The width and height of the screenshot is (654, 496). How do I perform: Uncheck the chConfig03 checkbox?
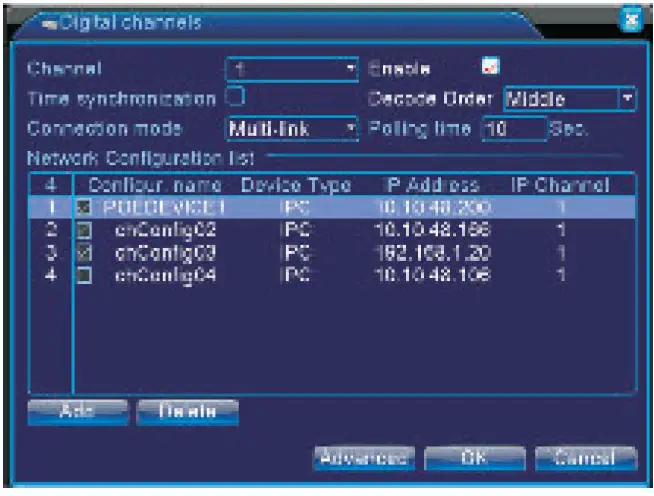pos(84,253)
